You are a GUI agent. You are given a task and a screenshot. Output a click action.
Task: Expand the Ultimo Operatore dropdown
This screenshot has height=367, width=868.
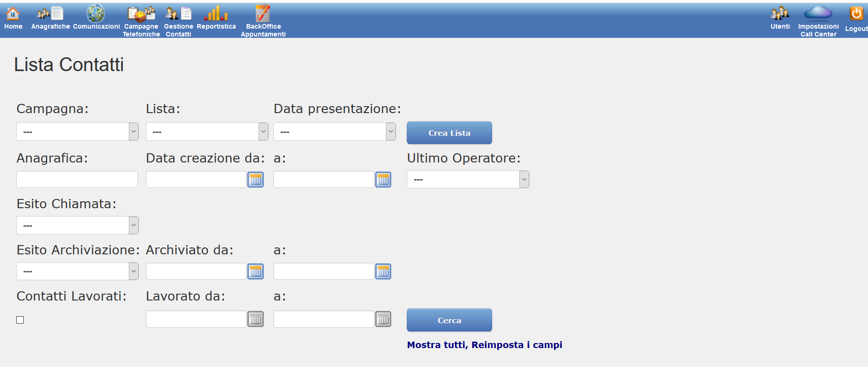468,179
